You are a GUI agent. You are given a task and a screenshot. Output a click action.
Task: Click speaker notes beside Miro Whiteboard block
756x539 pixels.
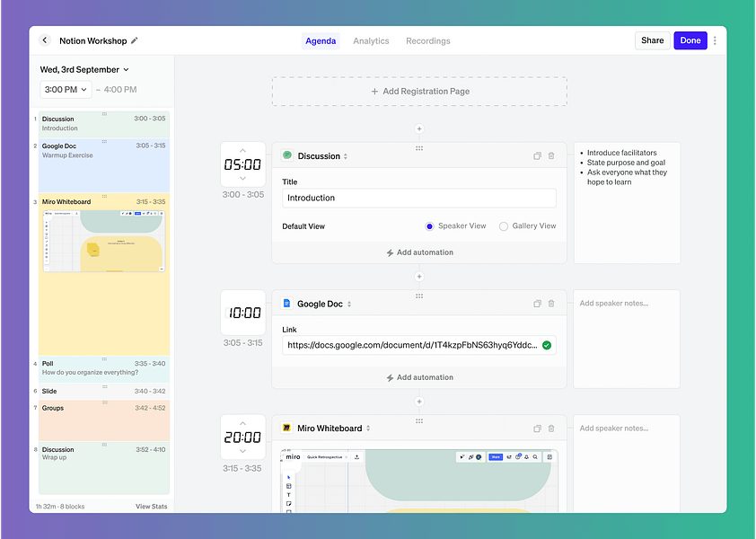(627, 464)
